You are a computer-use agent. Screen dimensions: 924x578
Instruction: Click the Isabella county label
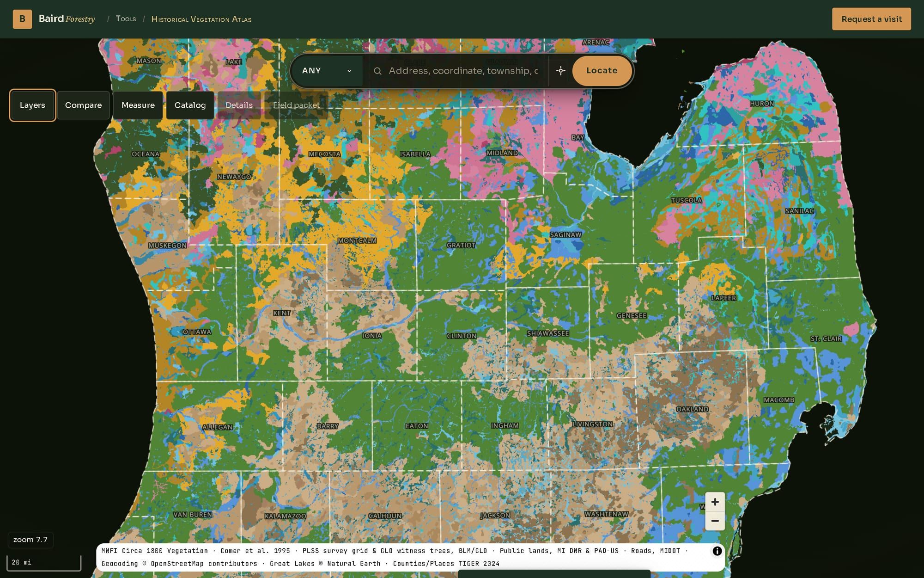pyautogui.click(x=415, y=154)
